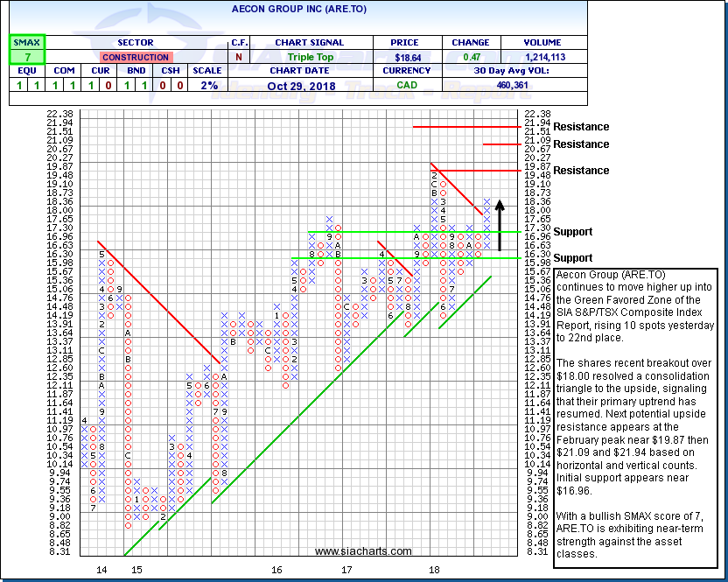The width and height of the screenshot is (728, 582).
Task: Click the lower Support label near 15.98
Action: tap(574, 258)
